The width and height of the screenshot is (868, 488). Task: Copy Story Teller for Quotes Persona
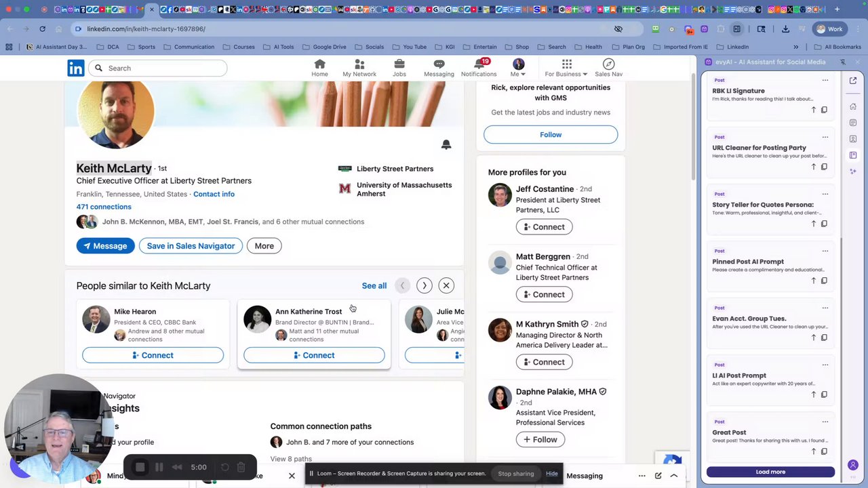tap(824, 224)
